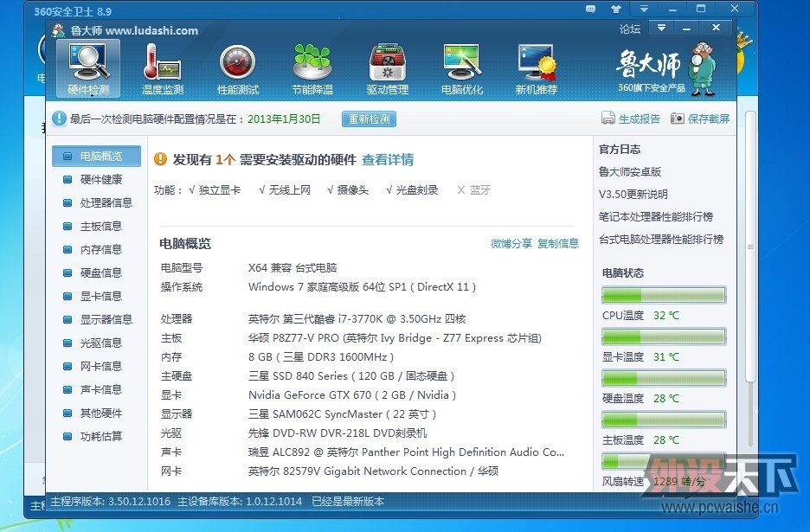Click the 复制信息 link
The height and width of the screenshot is (532, 810).
(x=558, y=243)
